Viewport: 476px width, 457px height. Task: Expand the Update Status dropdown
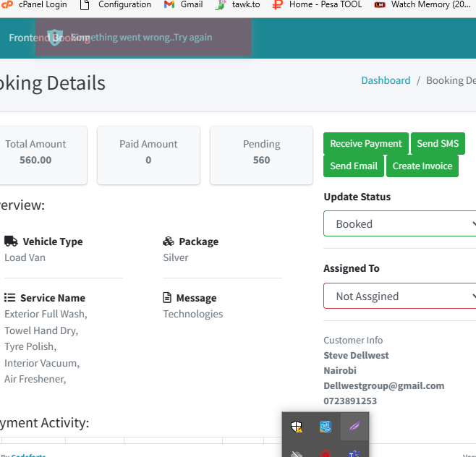coord(399,224)
